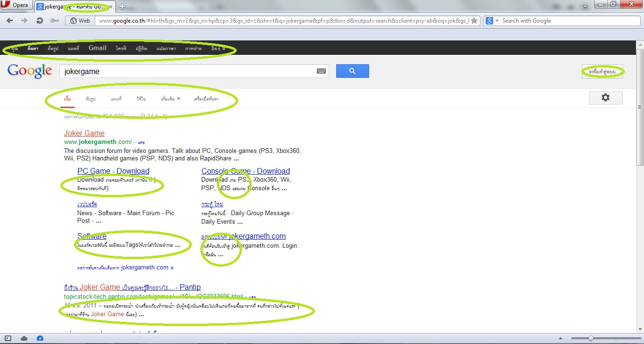The image size is (644, 344).
Task: Reload the current page
Action: pos(40,21)
